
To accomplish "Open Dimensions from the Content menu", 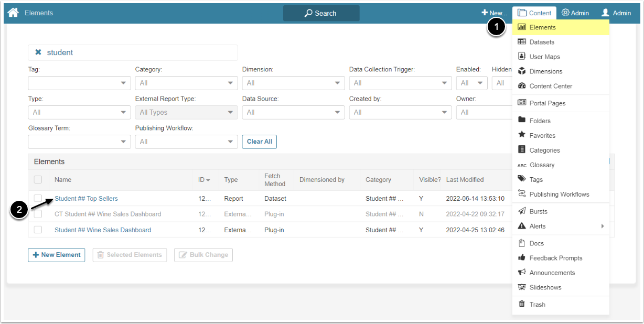I will [x=545, y=71].
